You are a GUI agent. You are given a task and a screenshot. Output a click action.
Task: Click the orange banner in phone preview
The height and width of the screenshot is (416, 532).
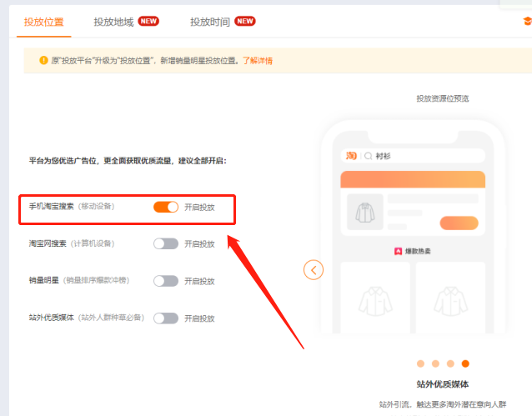[x=413, y=179]
